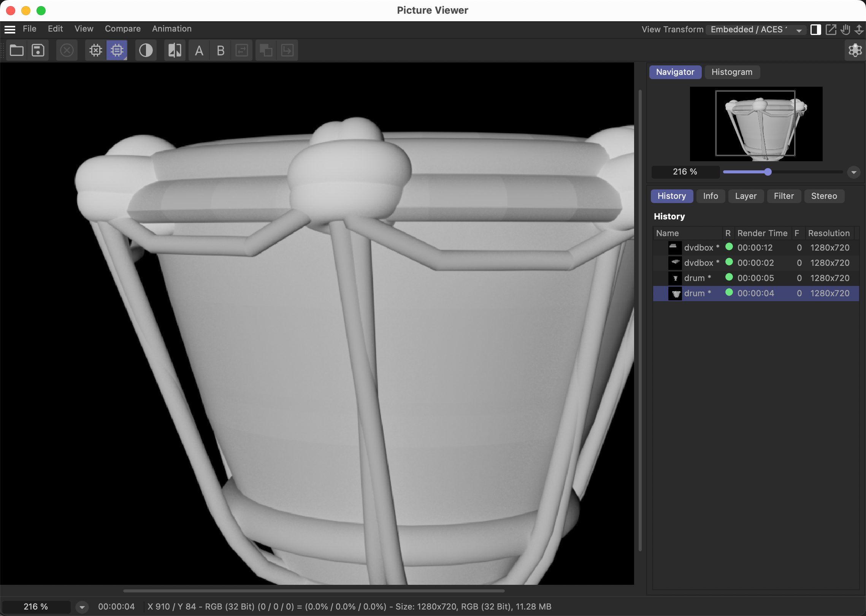Set image B for comparison
The height and width of the screenshot is (616, 866).
[x=220, y=50]
